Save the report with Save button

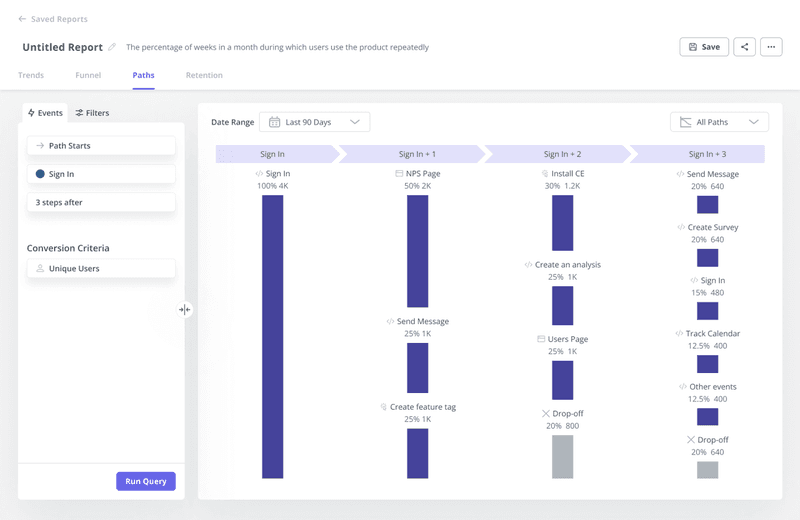[704, 47]
